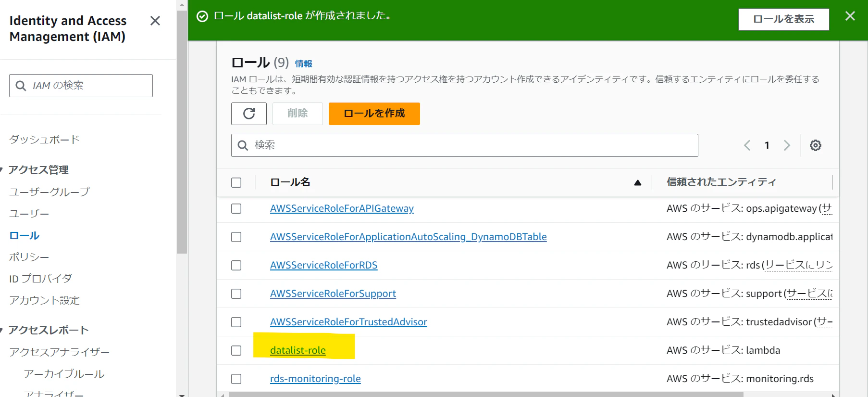
Task: Open the datalist-role link
Action: 298,350
